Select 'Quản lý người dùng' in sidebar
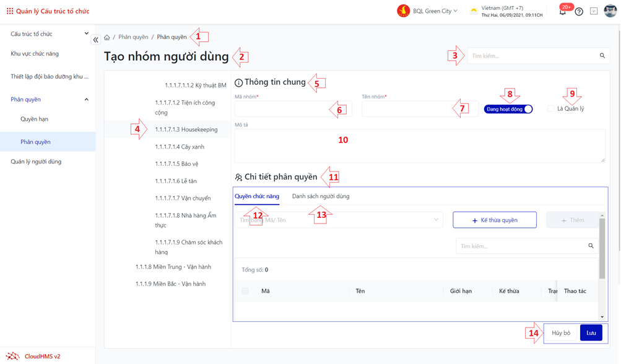This screenshot has width=621, height=364. pyautogui.click(x=36, y=162)
